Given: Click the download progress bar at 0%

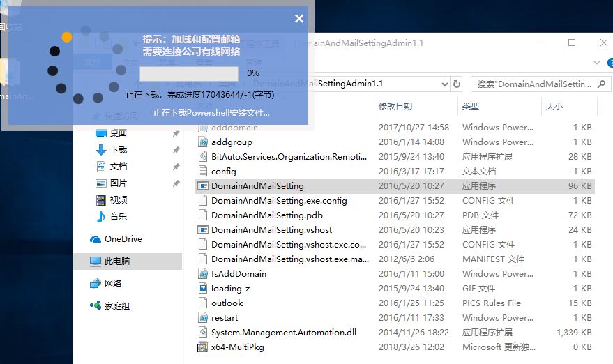Looking at the screenshot, I should (x=189, y=73).
